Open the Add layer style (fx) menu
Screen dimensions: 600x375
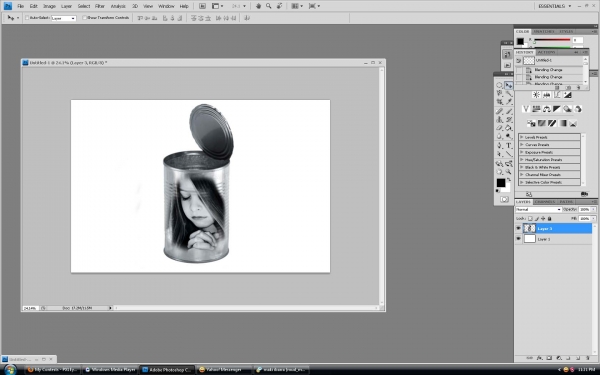coord(540,358)
